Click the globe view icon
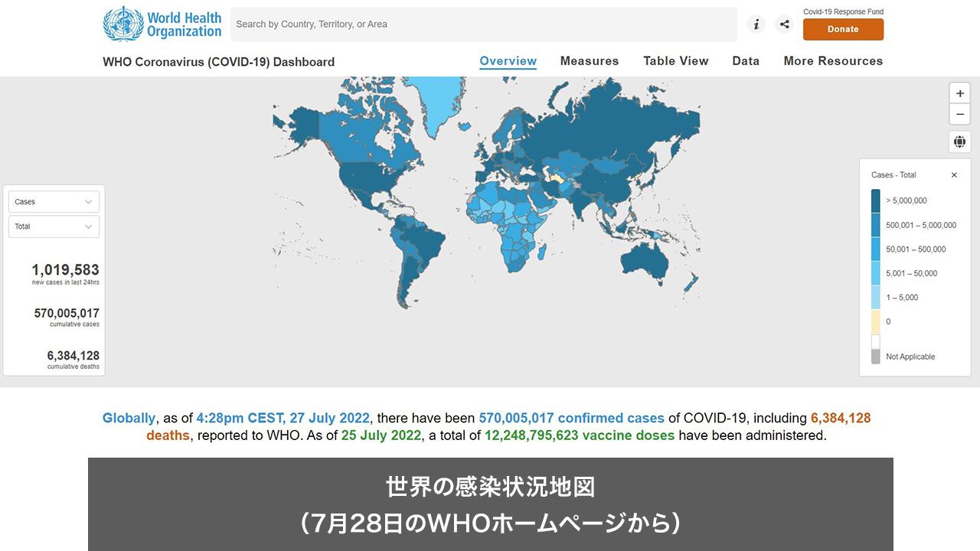Viewport: 980px width, 551px height. coord(959,142)
